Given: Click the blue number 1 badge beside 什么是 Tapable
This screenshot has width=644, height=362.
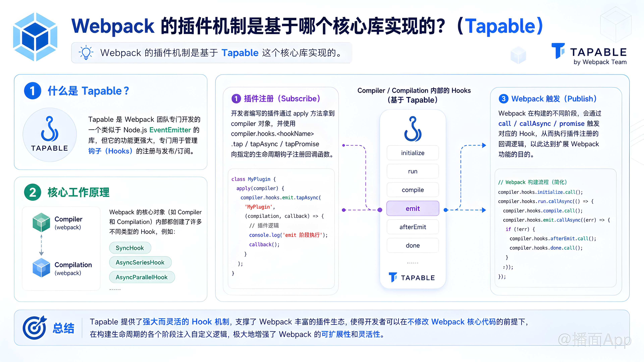Looking at the screenshot, I should point(33,91).
